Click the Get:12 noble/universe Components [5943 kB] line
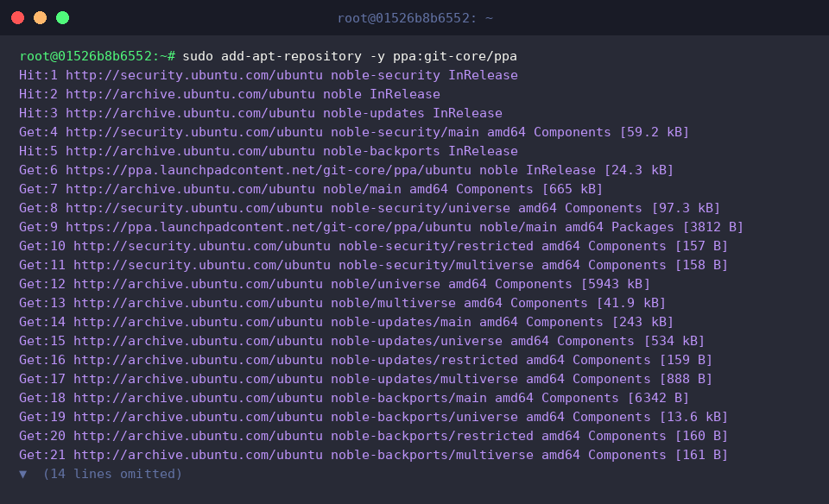The height and width of the screenshot is (504, 829). [335, 284]
